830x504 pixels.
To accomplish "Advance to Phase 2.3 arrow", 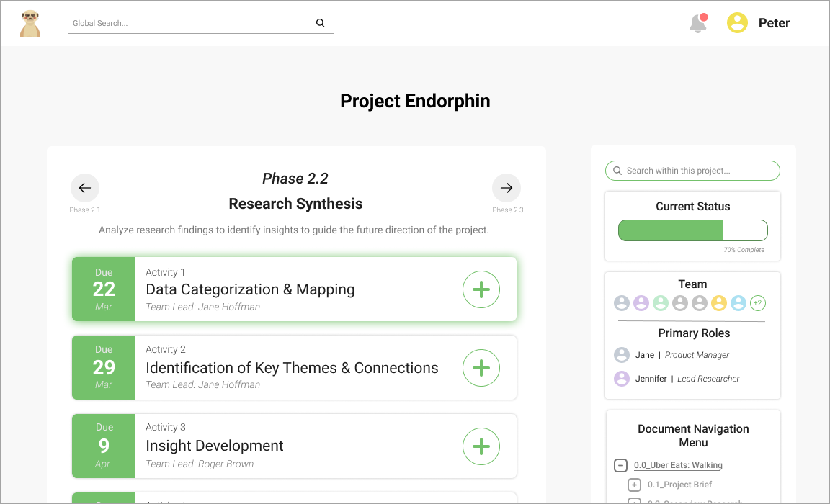I will click(507, 188).
